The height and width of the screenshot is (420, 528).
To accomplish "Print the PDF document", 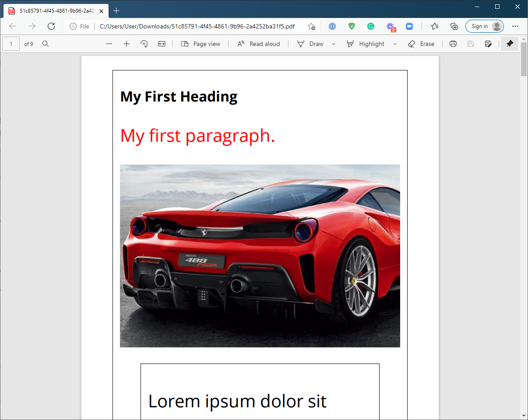I will 453,44.
